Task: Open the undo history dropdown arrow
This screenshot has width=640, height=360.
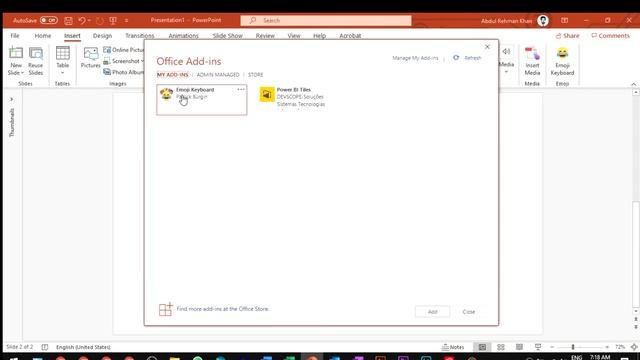Action: (x=89, y=20)
